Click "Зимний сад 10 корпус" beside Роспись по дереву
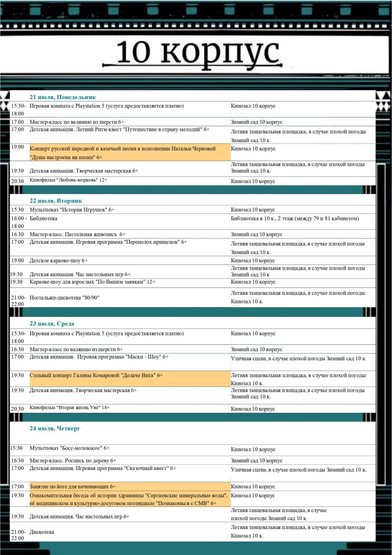Image resolution: width=392 pixels, height=555 pixels. click(x=257, y=460)
